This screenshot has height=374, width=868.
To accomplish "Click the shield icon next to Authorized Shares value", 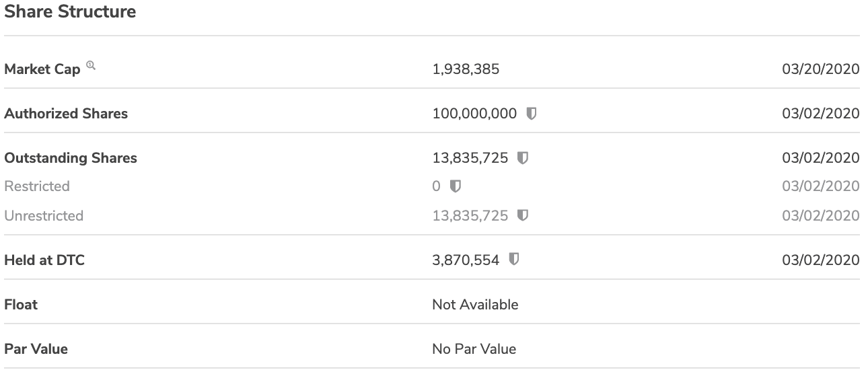I will click(x=532, y=113).
